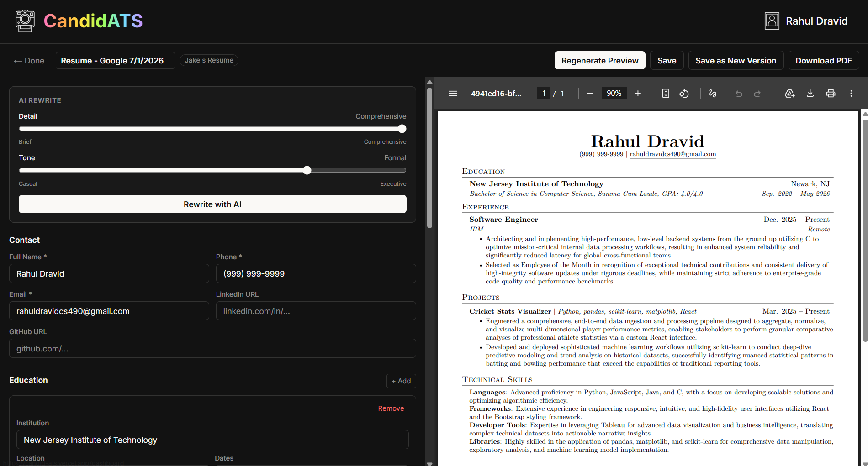Click the resume title field
The image size is (868, 466).
click(x=115, y=61)
